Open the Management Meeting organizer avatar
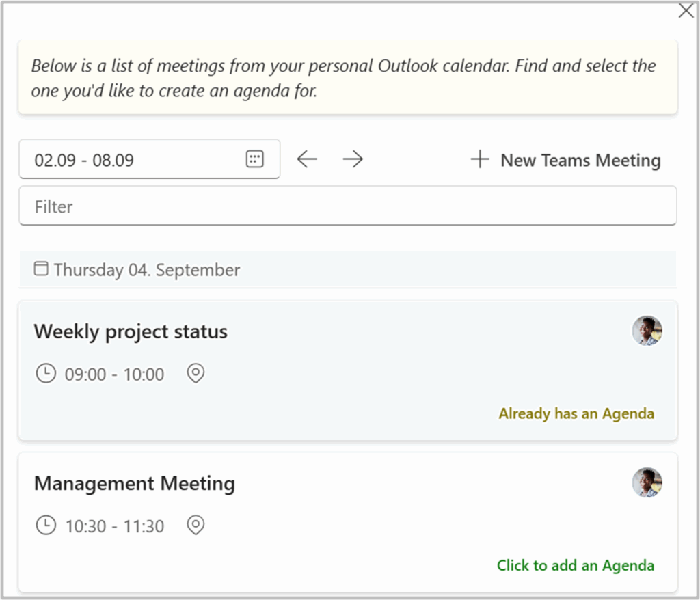 [645, 482]
